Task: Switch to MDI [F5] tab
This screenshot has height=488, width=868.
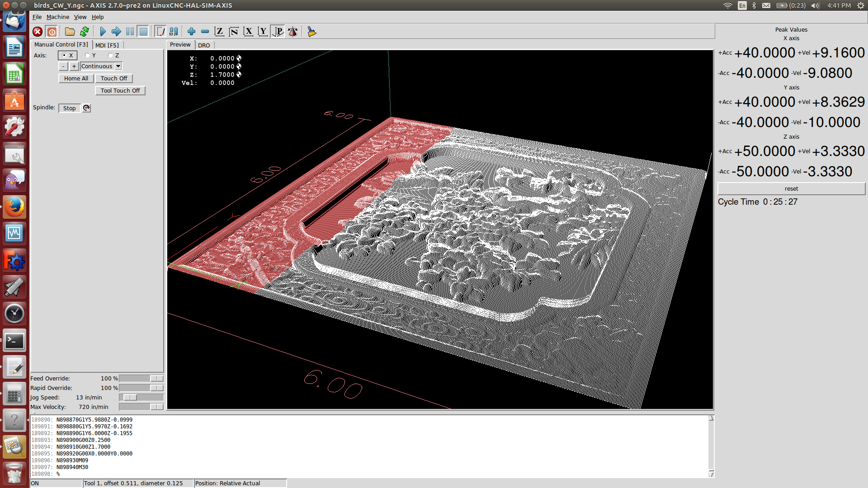Action: [107, 45]
